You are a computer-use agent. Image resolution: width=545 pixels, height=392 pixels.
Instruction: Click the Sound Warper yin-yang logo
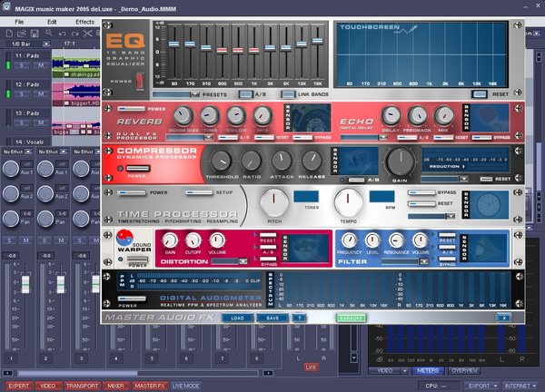(124, 238)
